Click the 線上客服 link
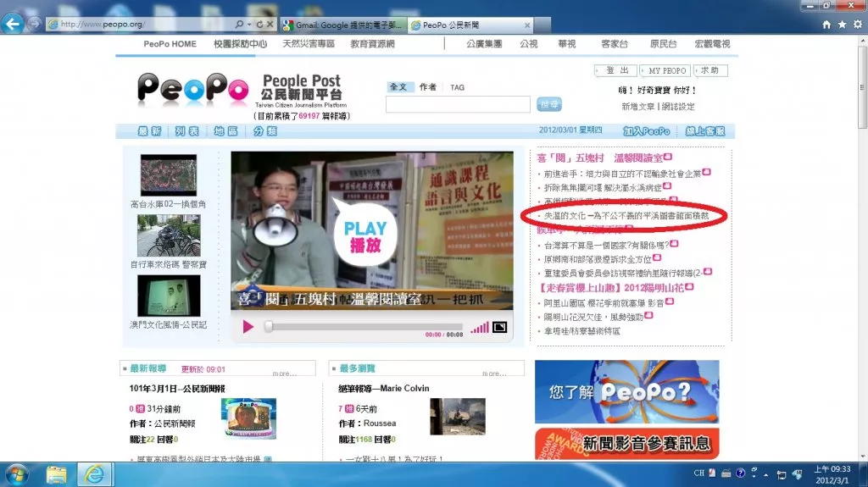The image size is (868, 487). [704, 131]
